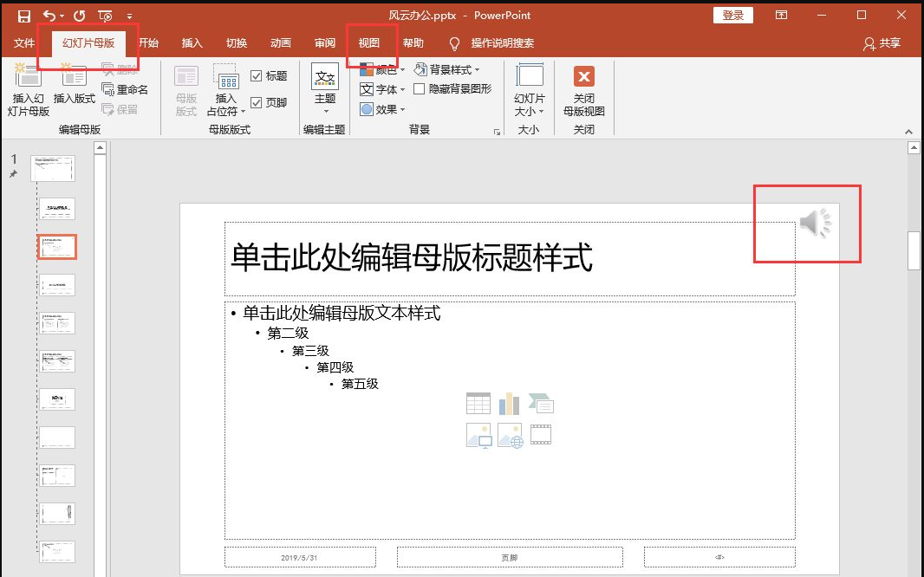Click the up arrow of the slide editing scrollbar
924x577 pixels.
(x=914, y=148)
